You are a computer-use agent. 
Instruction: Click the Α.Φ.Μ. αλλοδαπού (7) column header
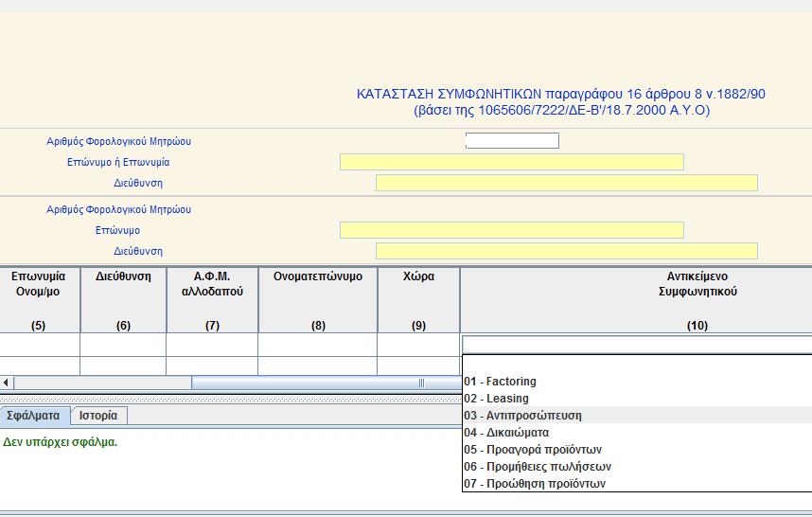(212, 300)
